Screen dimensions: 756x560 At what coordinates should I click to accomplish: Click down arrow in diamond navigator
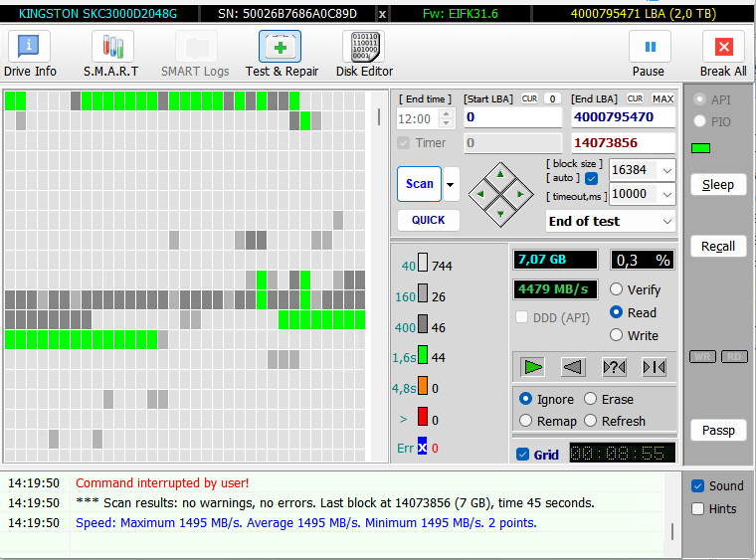(500, 214)
